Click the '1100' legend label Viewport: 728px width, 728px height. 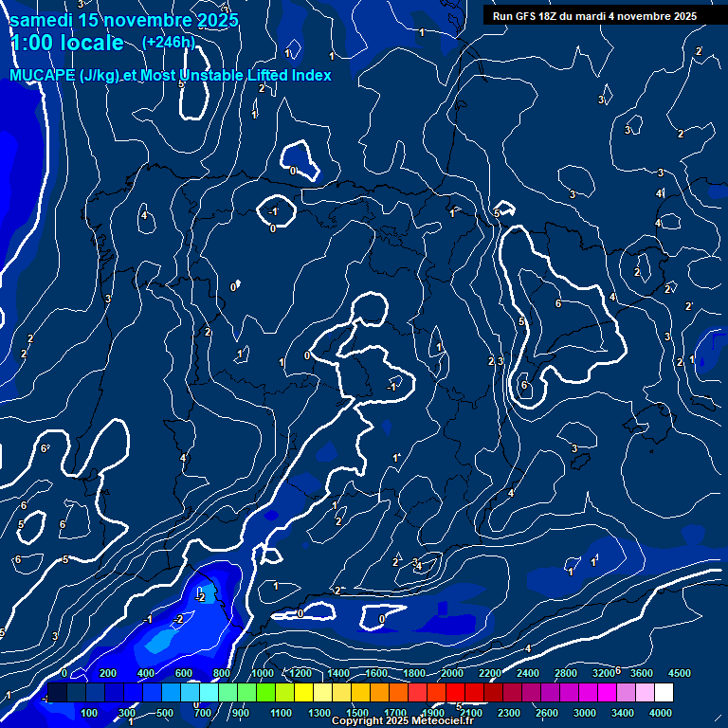282,713
